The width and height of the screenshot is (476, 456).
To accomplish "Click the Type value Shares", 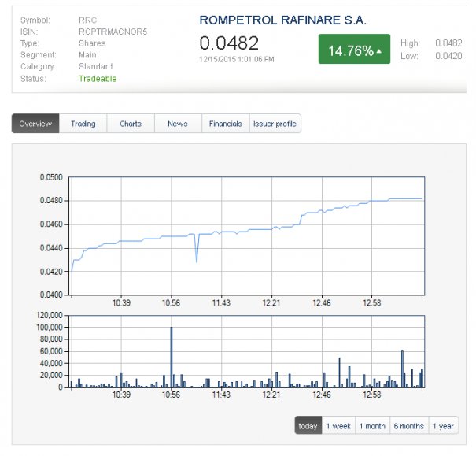I will pyautogui.click(x=92, y=43).
